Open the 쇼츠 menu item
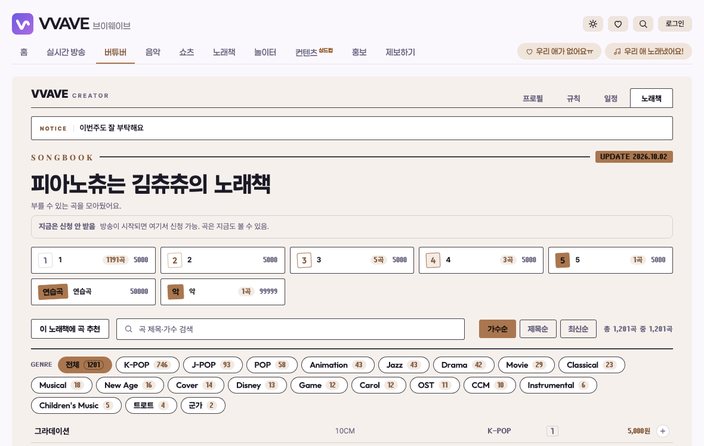This screenshot has height=446, width=704. tap(186, 52)
